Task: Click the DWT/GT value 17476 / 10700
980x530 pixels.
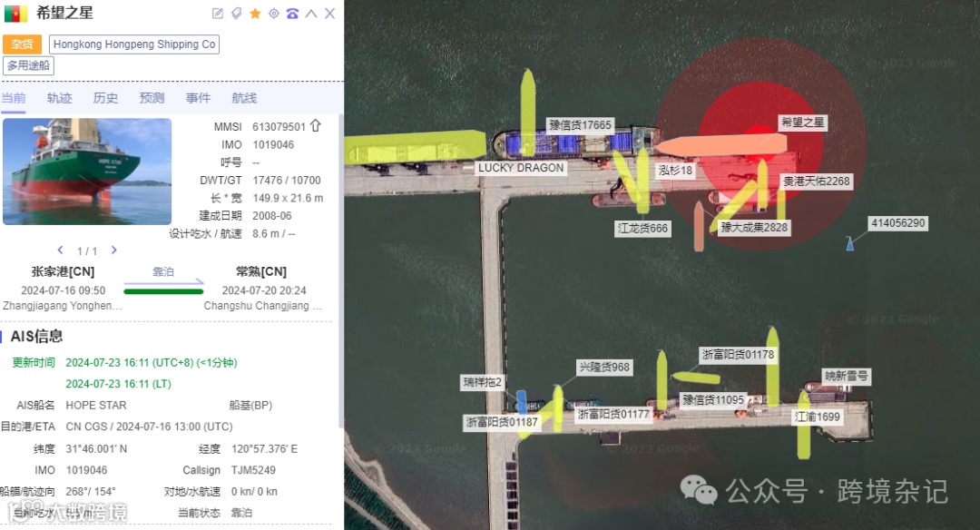Action: pos(286,180)
